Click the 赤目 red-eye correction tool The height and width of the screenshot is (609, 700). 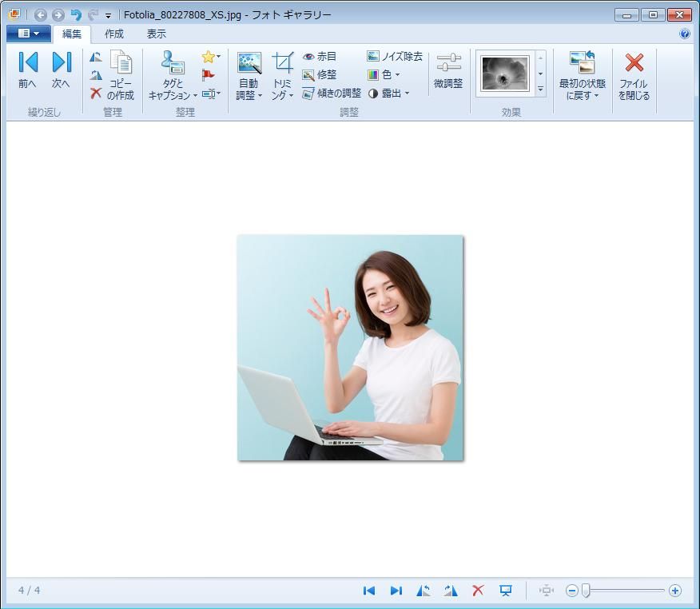pyautogui.click(x=320, y=57)
